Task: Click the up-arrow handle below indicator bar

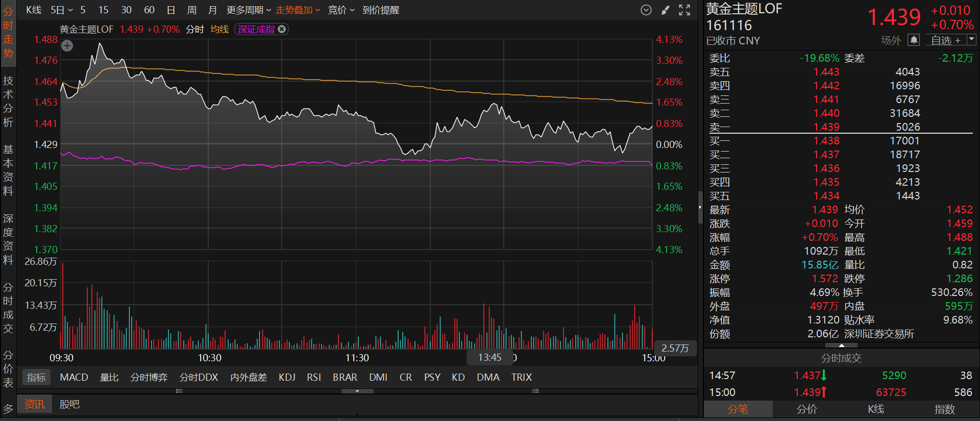Action: (357, 391)
